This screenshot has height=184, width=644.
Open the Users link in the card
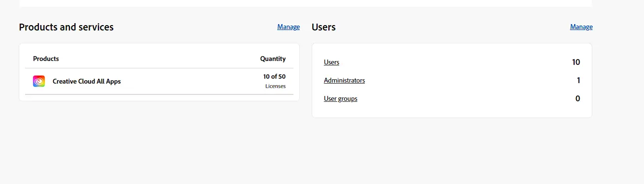point(331,62)
